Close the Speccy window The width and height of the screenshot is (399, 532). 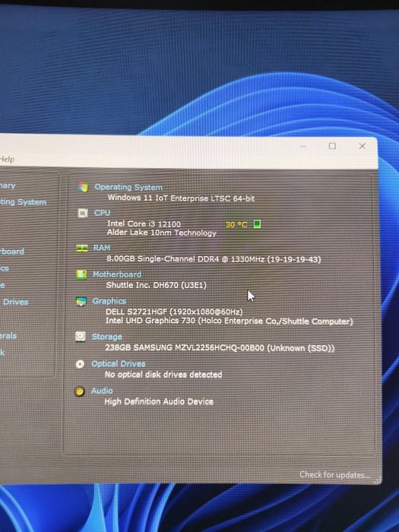[363, 146]
